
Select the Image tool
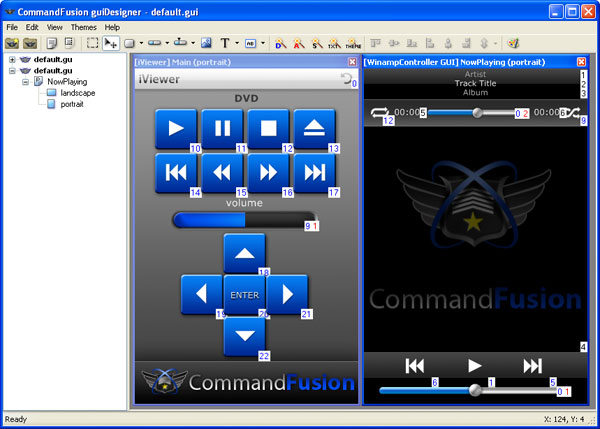pyautogui.click(x=206, y=43)
